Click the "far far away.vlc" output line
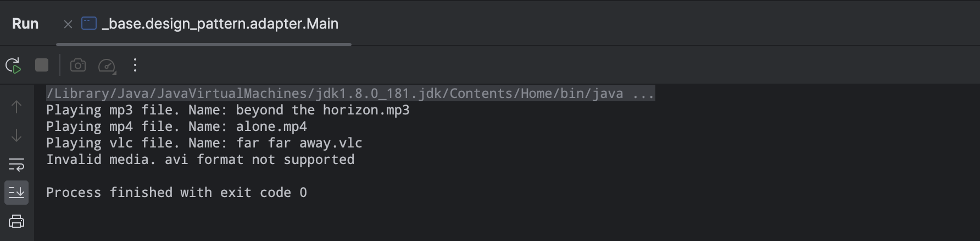 tap(204, 144)
